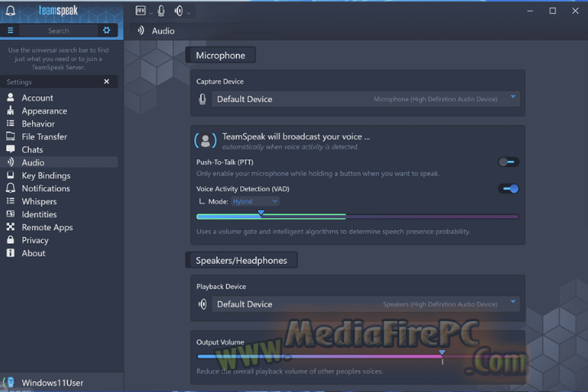Enable the Push-To-Talk toggle
This screenshot has width=588, height=392.
(x=509, y=162)
